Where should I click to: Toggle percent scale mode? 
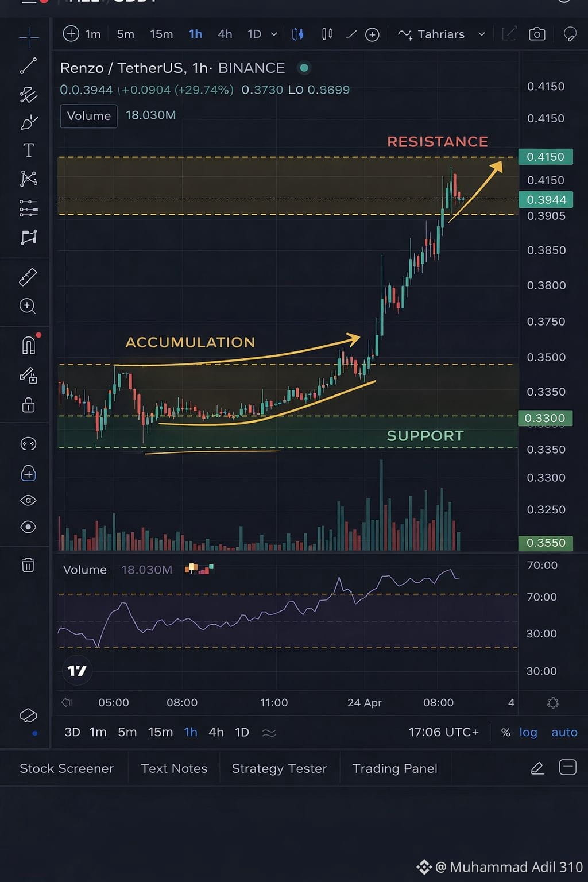(x=505, y=732)
